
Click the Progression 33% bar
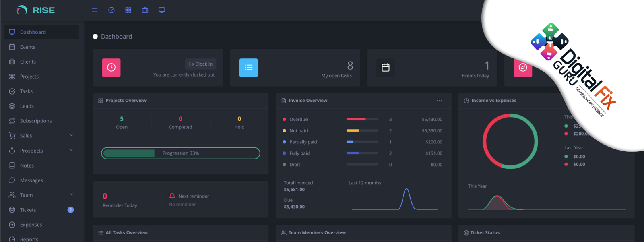(x=180, y=153)
